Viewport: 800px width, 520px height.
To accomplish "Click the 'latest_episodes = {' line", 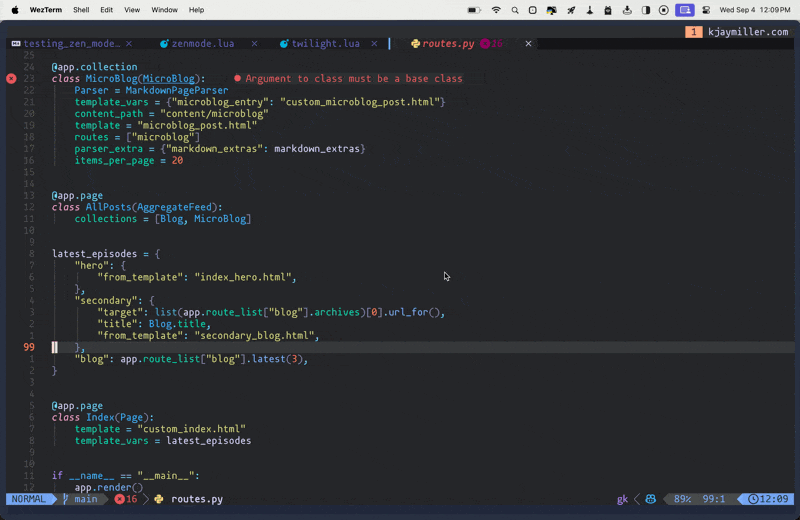I will [x=106, y=254].
